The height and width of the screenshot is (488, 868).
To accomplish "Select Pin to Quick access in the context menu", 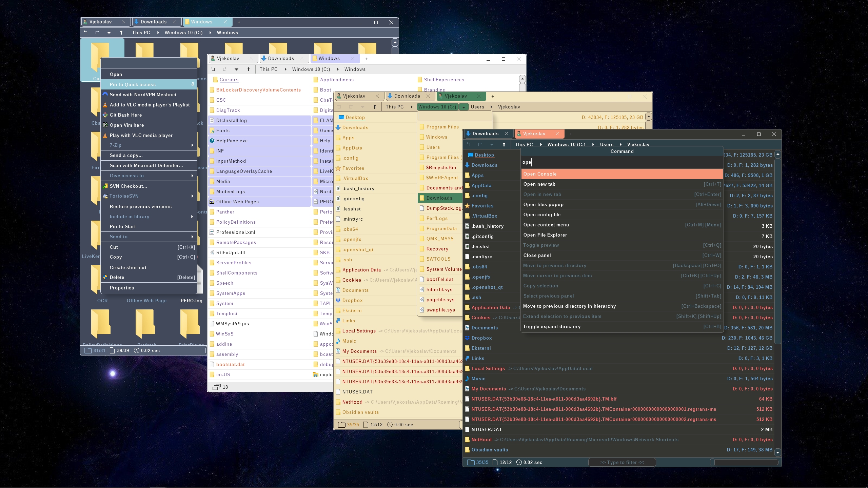I will [133, 84].
